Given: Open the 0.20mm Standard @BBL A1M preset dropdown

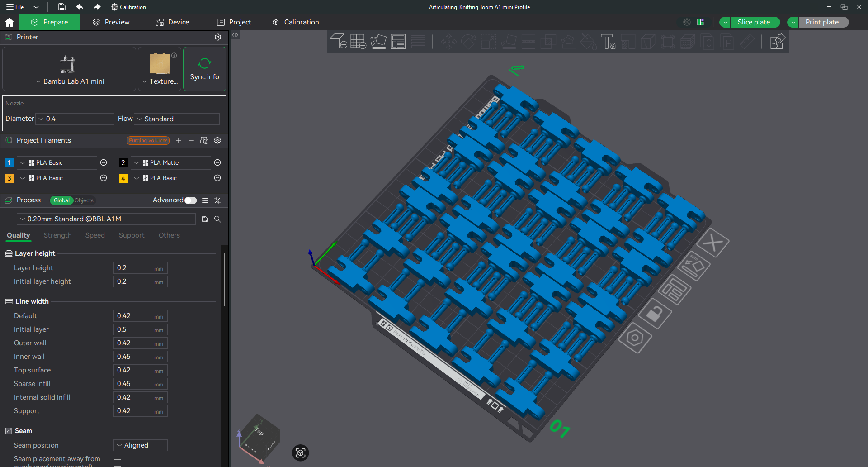Looking at the screenshot, I should 106,219.
